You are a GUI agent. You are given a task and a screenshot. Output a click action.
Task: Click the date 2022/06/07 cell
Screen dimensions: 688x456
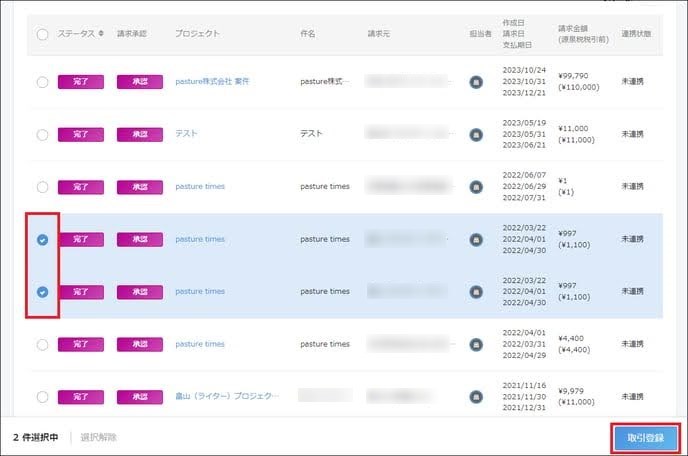524,175
